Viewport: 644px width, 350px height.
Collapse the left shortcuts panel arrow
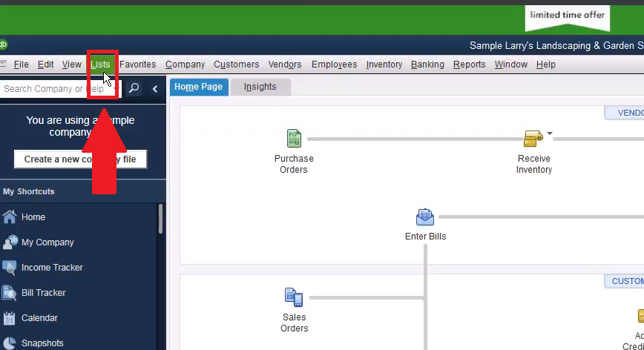tap(155, 89)
